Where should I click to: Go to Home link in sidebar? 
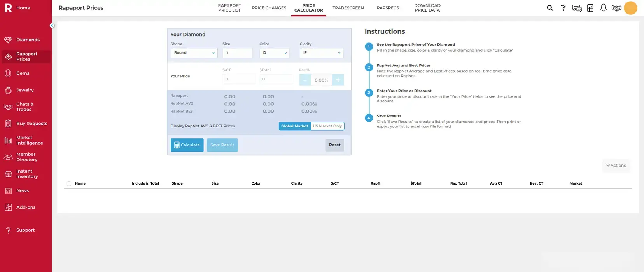(x=23, y=8)
